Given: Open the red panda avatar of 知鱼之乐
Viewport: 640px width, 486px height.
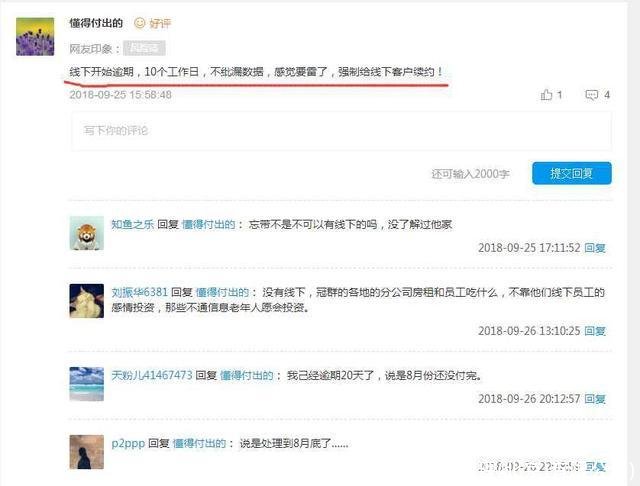Looking at the screenshot, I should click(x=87, y=233).
